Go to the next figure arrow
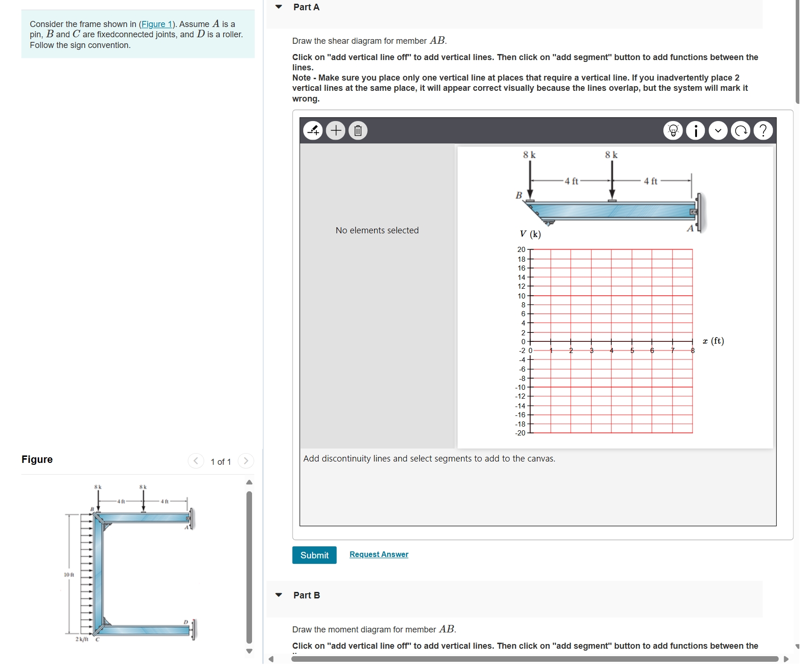Screen dimensions: 812x672 pos(246,461)
